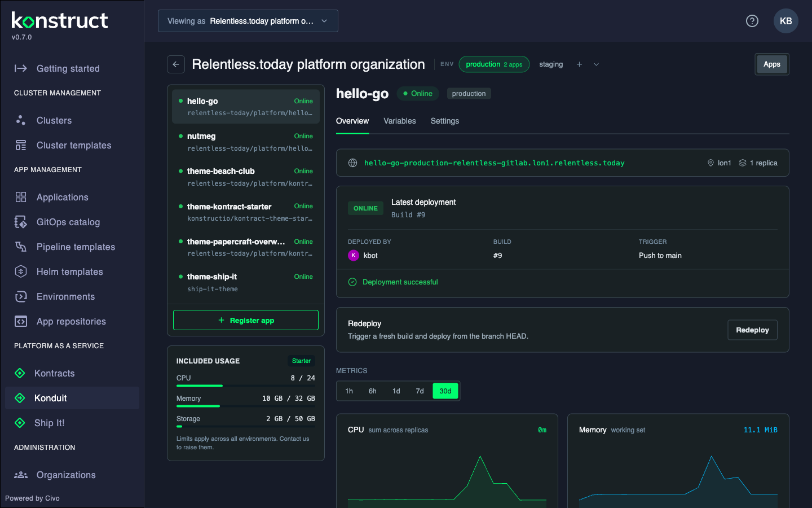Set metrics range to 1d
The image size is (812, 508).
(x=396, y=391)
